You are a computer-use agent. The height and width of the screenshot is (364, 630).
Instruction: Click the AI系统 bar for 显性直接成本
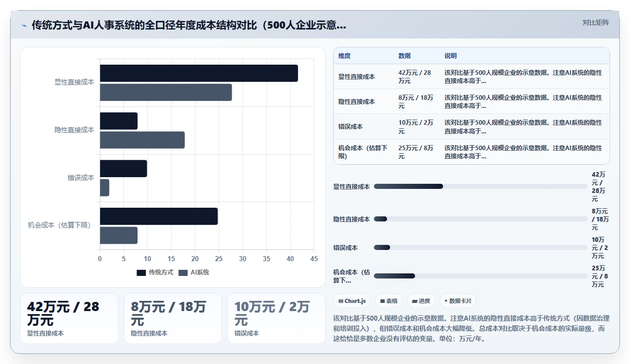166,92
